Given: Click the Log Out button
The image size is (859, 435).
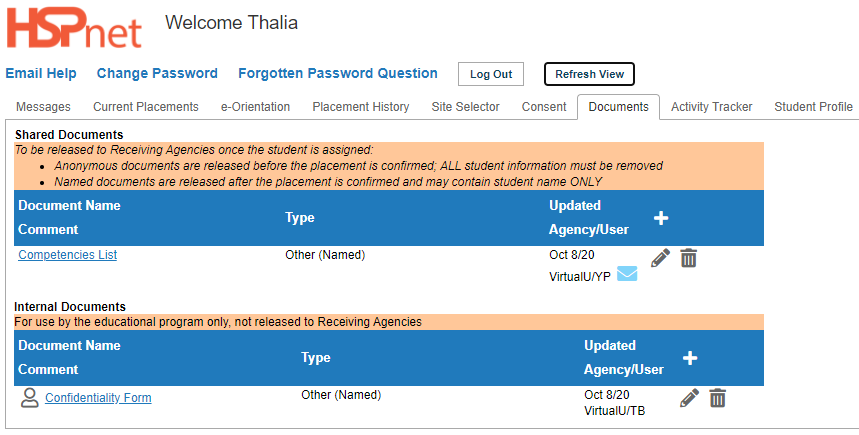Looking at the screenshot, I should click(491, 75).
